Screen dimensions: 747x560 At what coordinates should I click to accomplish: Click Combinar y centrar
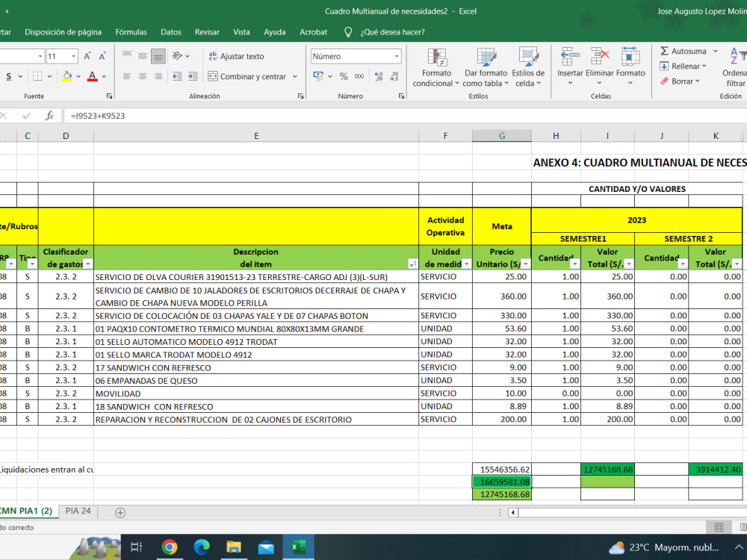247,76
